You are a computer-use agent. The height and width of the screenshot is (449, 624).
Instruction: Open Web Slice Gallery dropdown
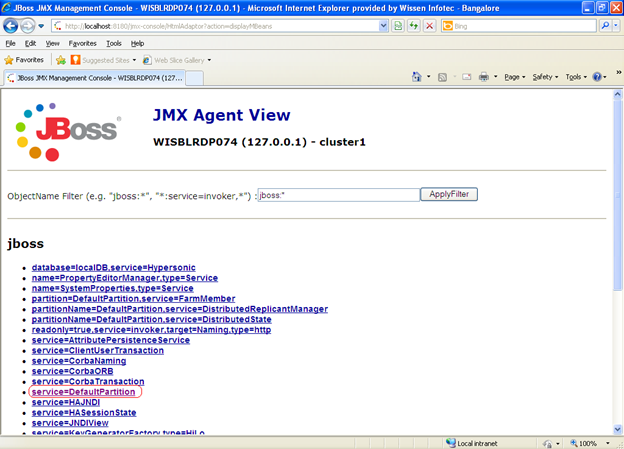pos(177,60)
